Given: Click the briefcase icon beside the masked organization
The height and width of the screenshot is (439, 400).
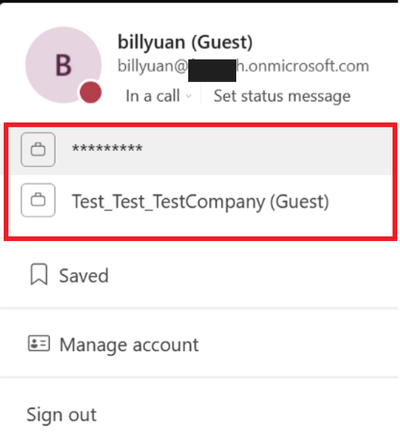Looking at the screenshot, I should [38, 149].
